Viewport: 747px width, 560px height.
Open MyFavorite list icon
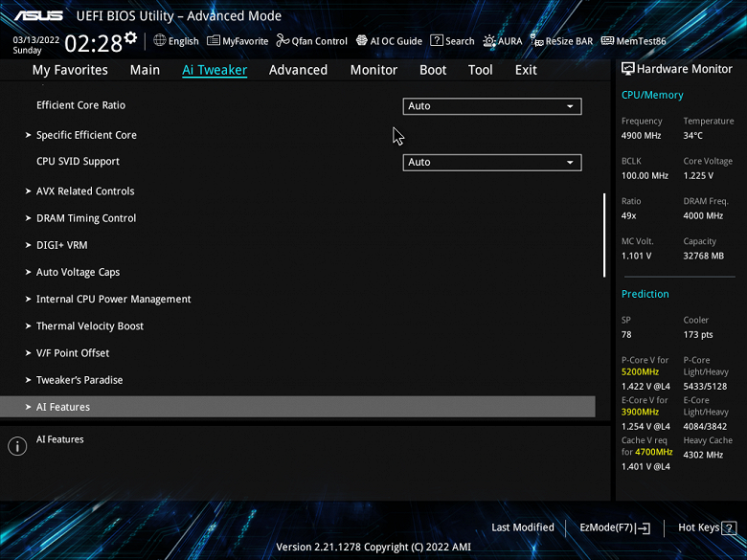click(x=214, y=40)
